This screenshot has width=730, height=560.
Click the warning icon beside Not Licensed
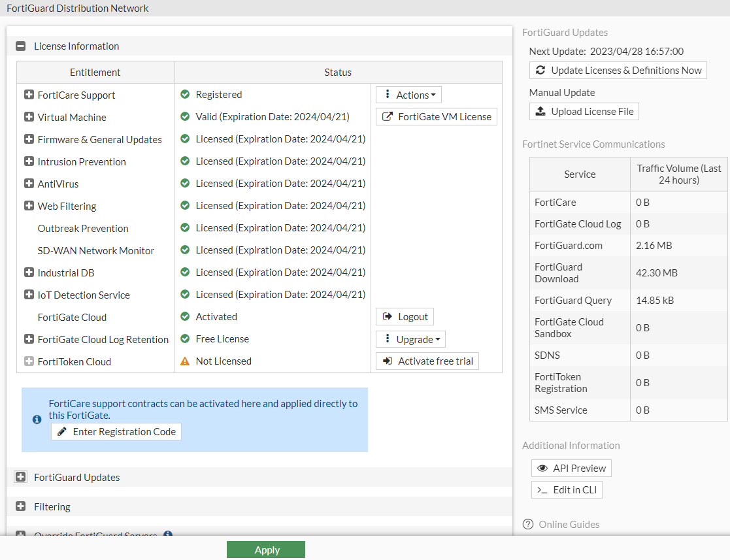click(185, 361)
